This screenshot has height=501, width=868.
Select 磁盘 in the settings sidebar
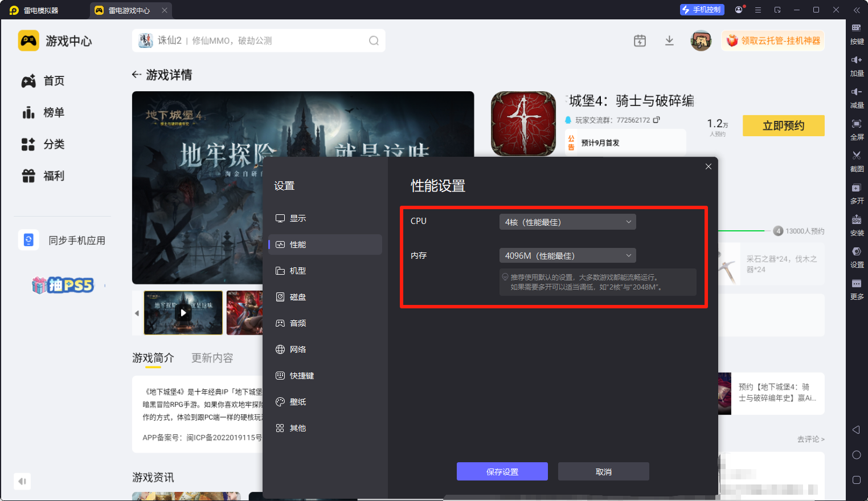[x=297, y=296]
